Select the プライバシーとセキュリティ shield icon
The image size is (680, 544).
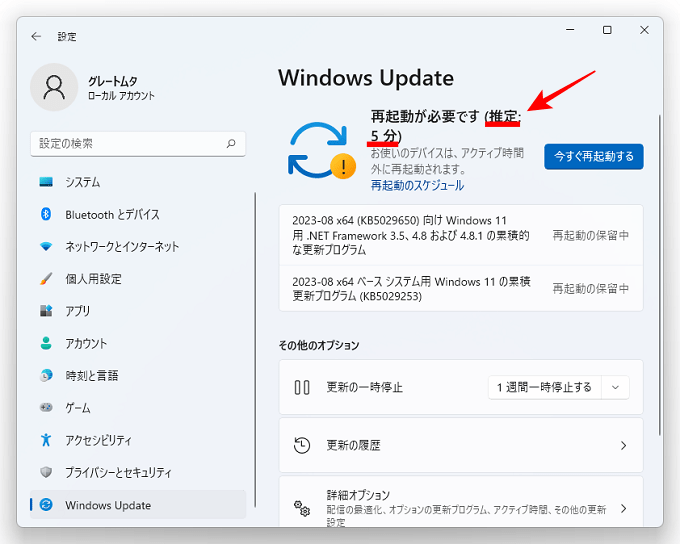(46, 472)
